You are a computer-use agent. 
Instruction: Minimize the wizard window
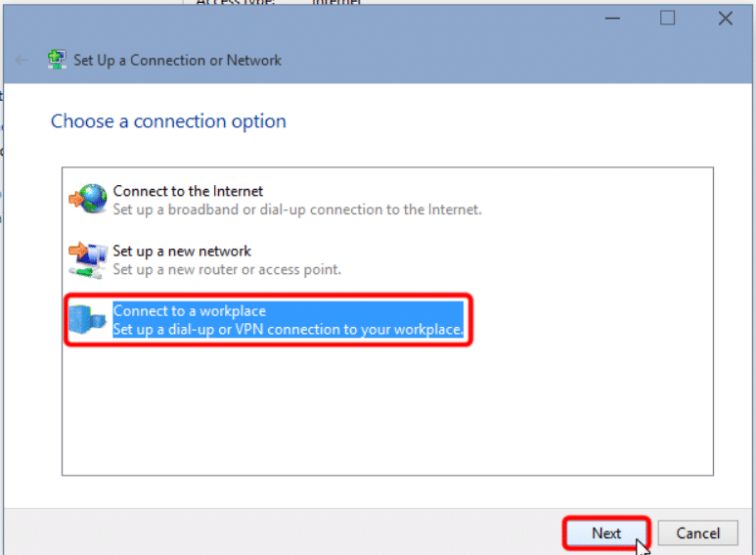[x=612, y=19]
